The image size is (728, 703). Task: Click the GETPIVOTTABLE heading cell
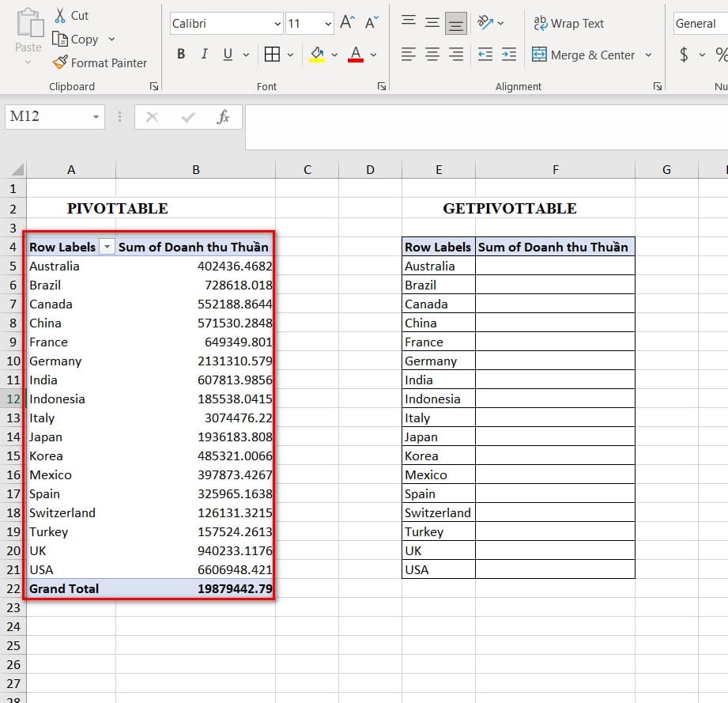(509, 208)
